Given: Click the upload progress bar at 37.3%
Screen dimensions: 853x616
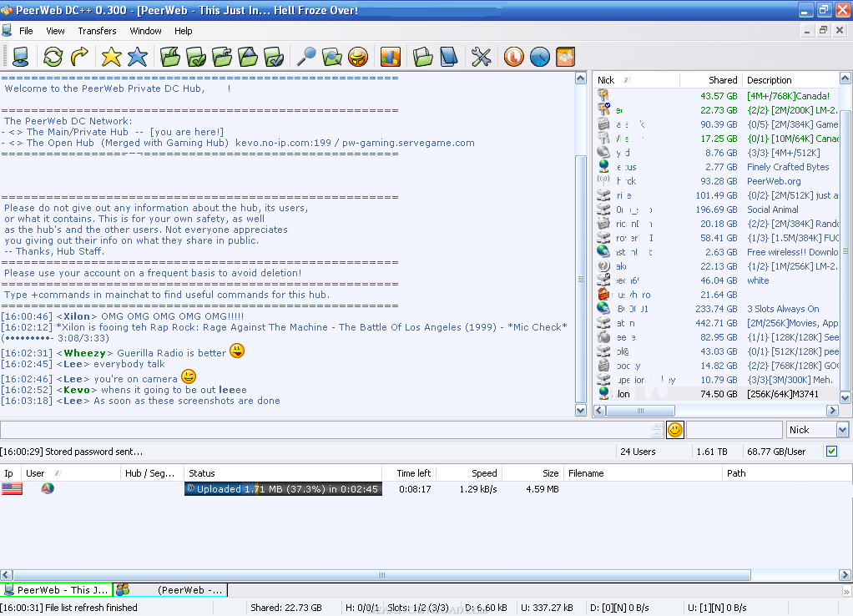Looking at the screenshot, I should pos(283,488).
